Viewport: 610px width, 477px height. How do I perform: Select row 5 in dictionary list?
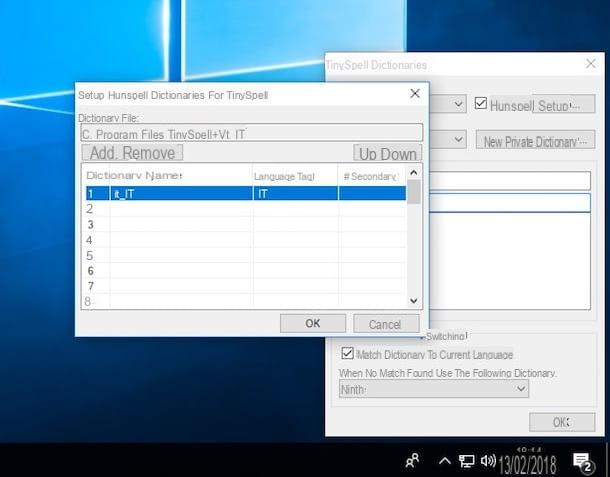tap(246, 255)
